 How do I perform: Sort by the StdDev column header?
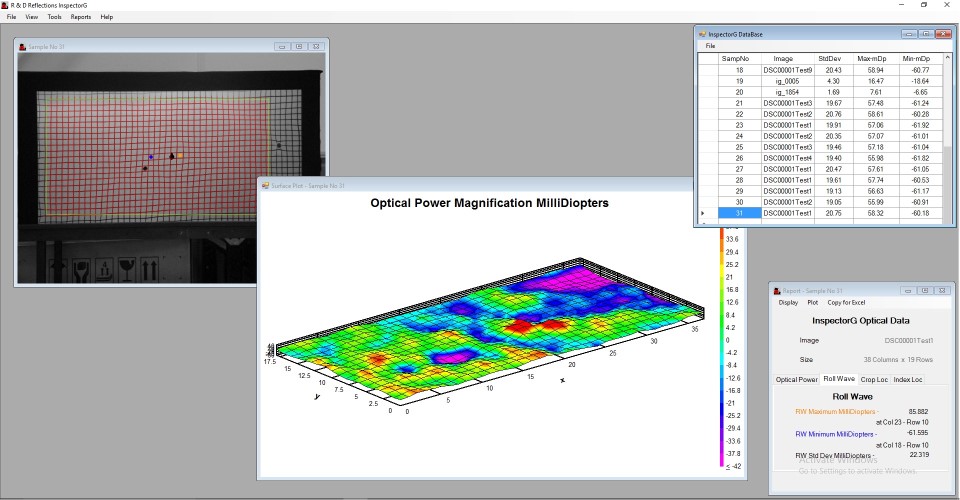[830, 58]
